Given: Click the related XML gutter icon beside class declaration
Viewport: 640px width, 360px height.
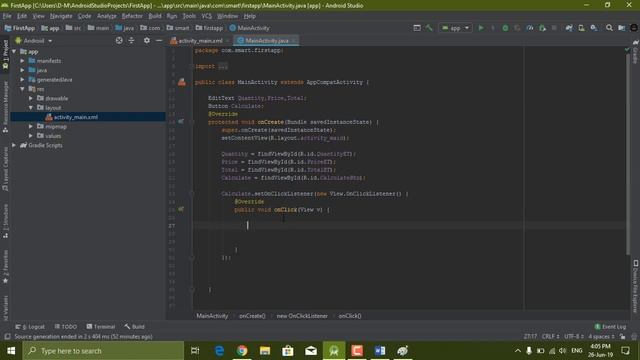Looking at the screenshot, I should tap(182, 82).
